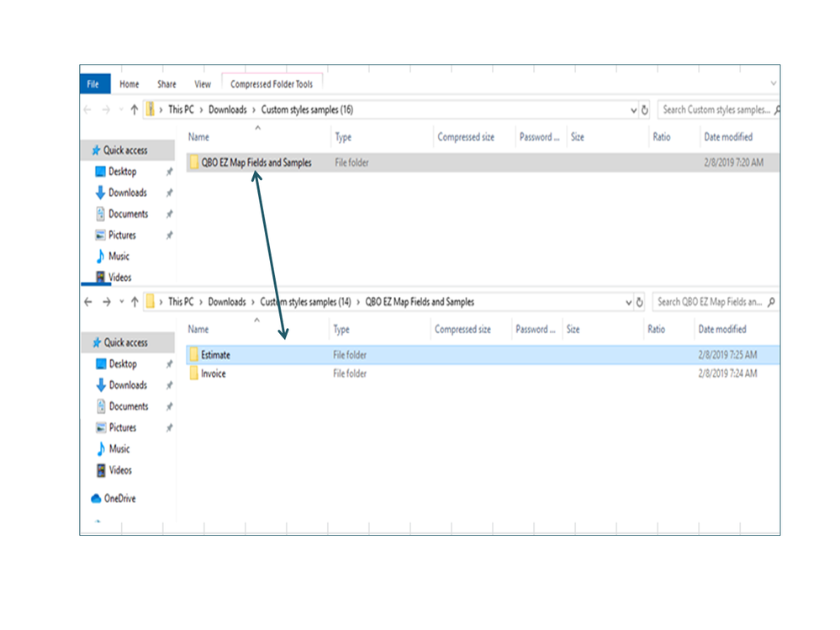The width and height of the screenshot is (840, 630).
Task: Open Music in upper navigation pane
Action: tap(119, 256)
